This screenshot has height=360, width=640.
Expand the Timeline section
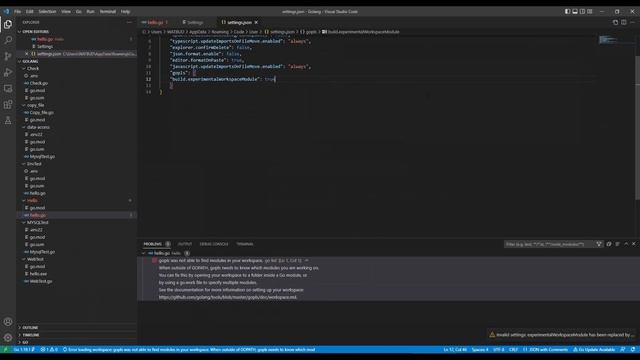[20, 335]
